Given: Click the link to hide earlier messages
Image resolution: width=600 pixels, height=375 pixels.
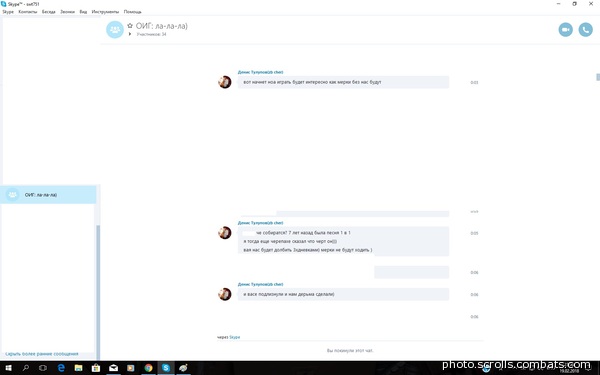Looking at the screenshot, I should pos(42,354).
